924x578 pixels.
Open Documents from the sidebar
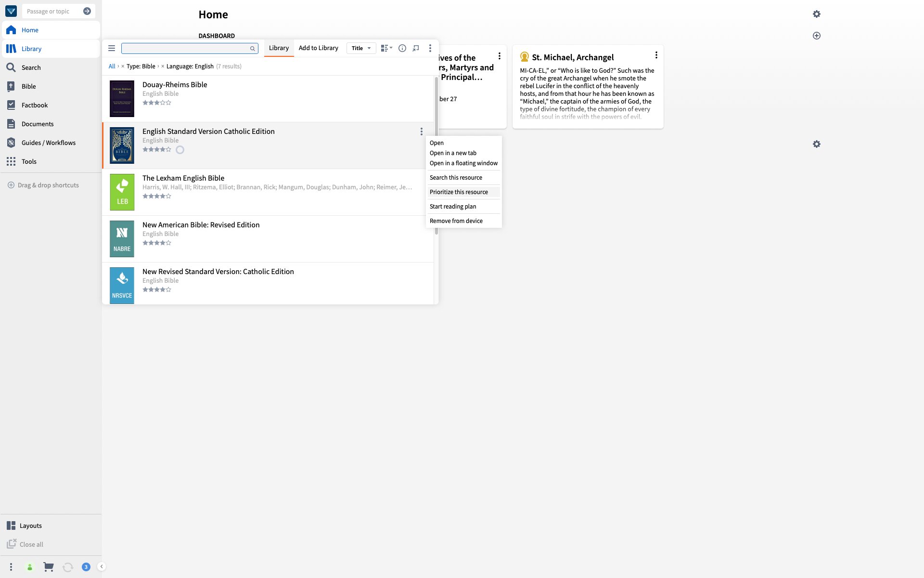(x=51, y=124)
